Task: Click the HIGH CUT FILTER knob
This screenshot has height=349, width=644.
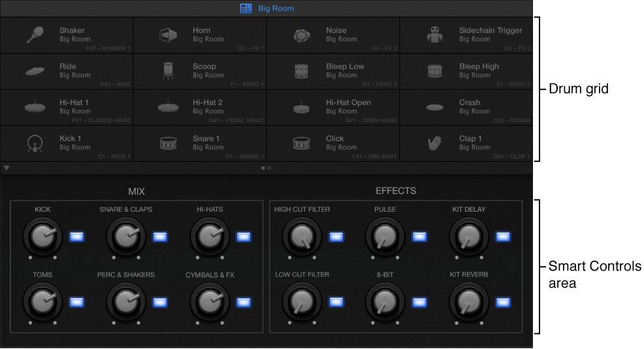Action: click(302, 237)
